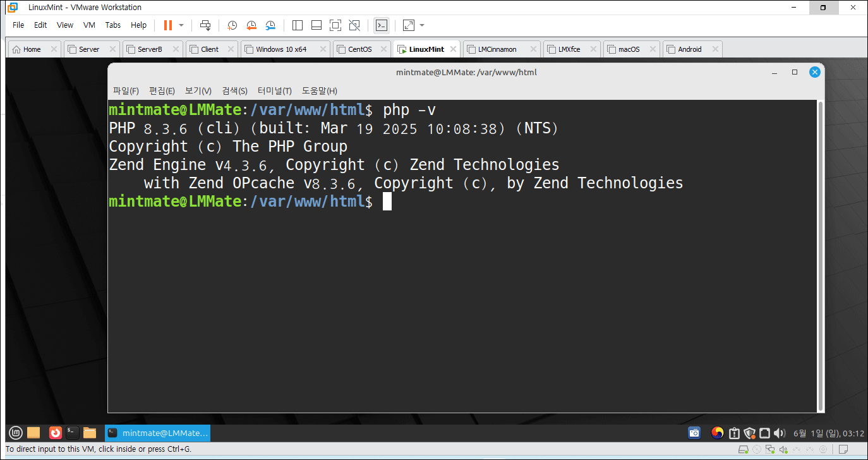Image resolution: width=868 pixels, height=460 pixels.
Task: Open terminal 파일(F) menu
Action: [x=126, y=91]
